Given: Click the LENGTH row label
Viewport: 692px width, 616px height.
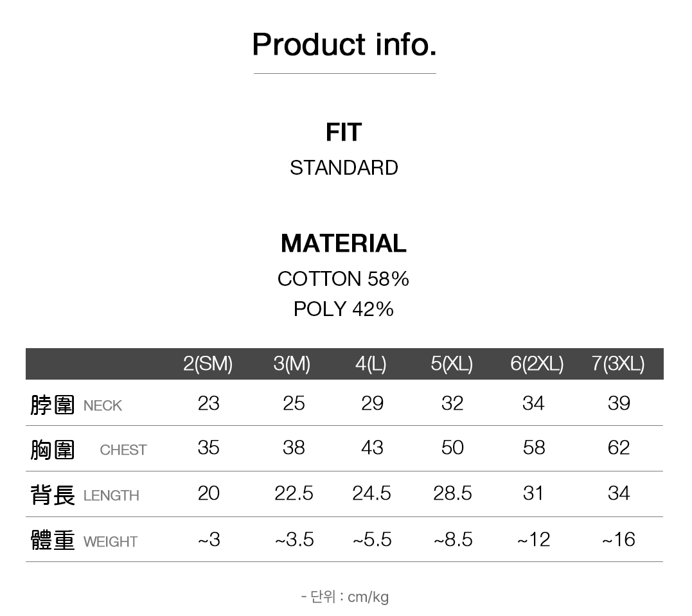Looking at the screenshot, I should tap(111, 496).
